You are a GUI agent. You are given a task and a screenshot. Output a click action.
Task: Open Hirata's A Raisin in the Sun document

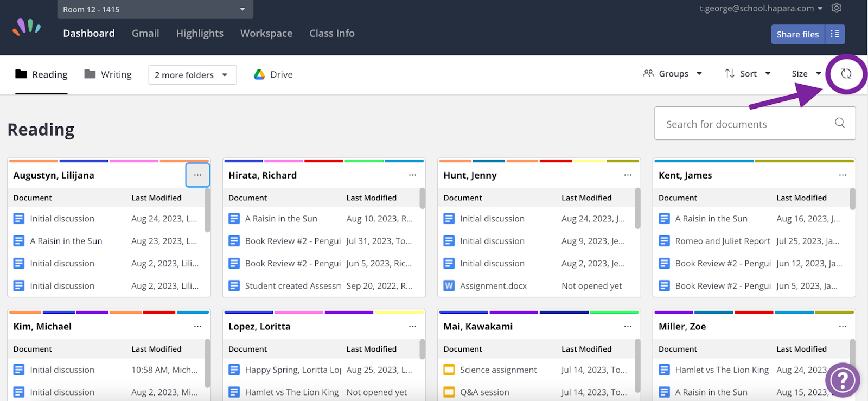pos(281,219)
